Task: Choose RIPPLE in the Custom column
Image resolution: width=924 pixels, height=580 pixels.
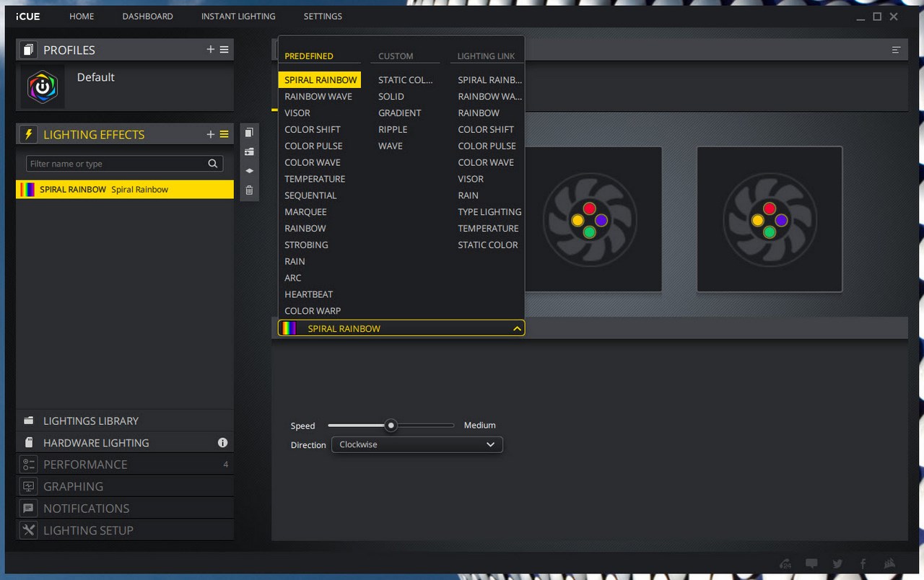Action: 393,130
